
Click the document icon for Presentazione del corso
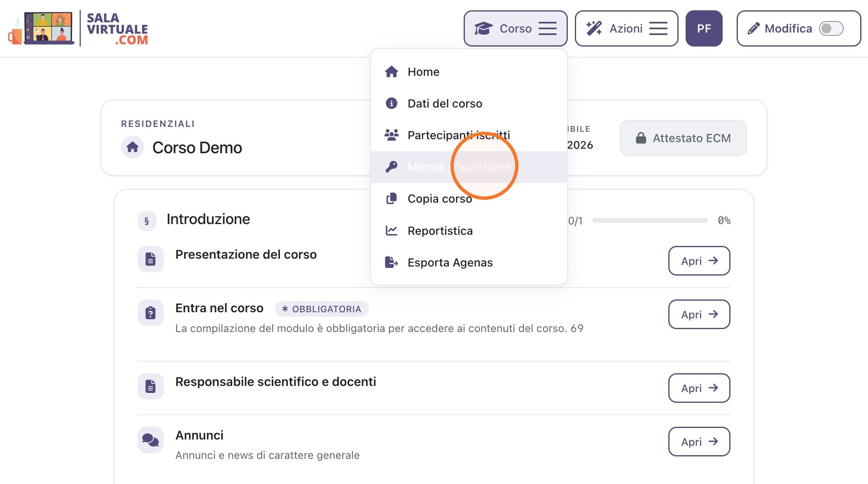click(151, 259)
